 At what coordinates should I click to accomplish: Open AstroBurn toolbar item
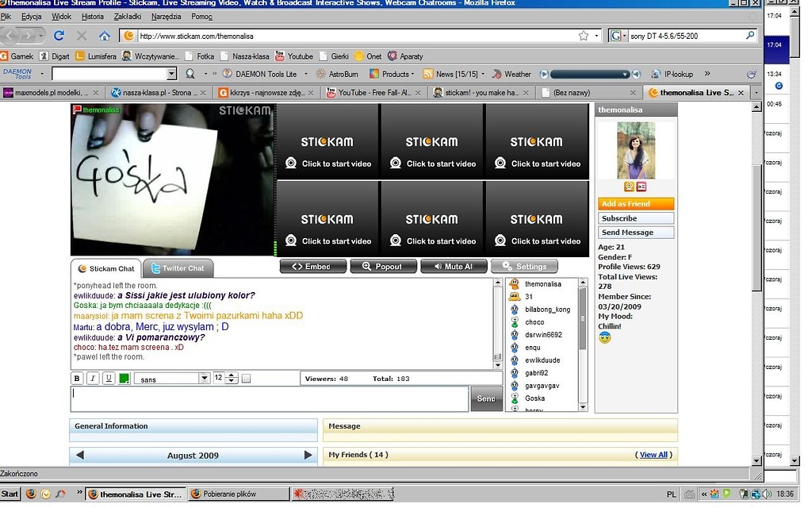tap(337, 74)
